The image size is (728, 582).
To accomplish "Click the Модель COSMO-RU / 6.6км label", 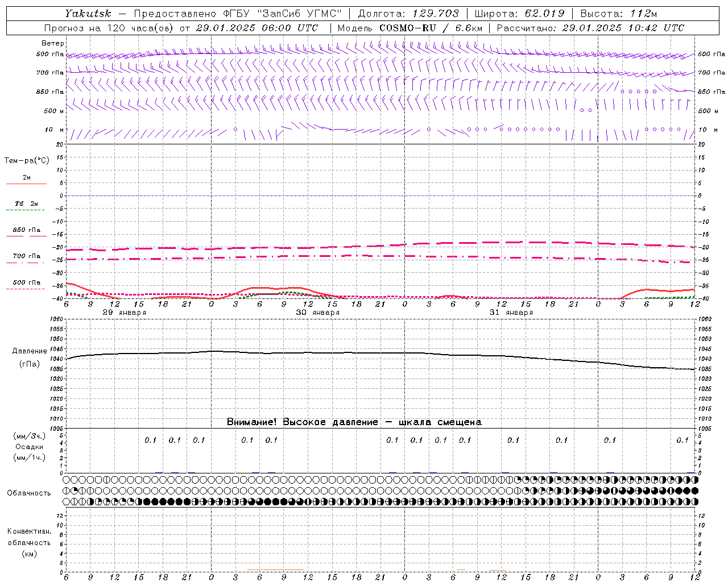I will tap(409, 28).
